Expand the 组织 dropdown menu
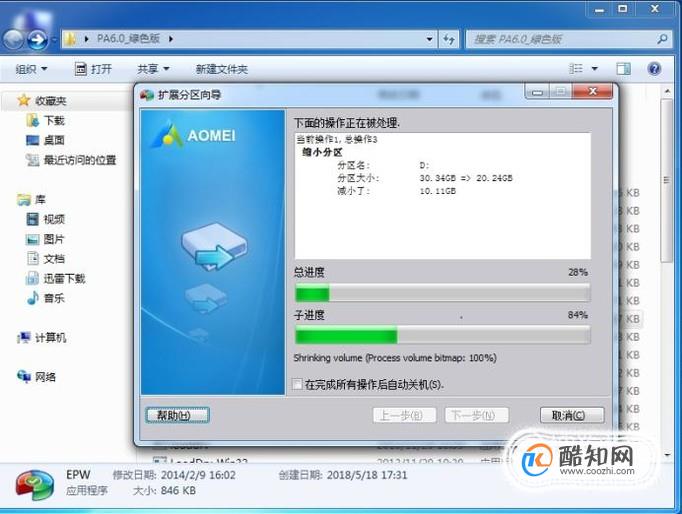Screen dimensions: 682x514 point(31,69)
